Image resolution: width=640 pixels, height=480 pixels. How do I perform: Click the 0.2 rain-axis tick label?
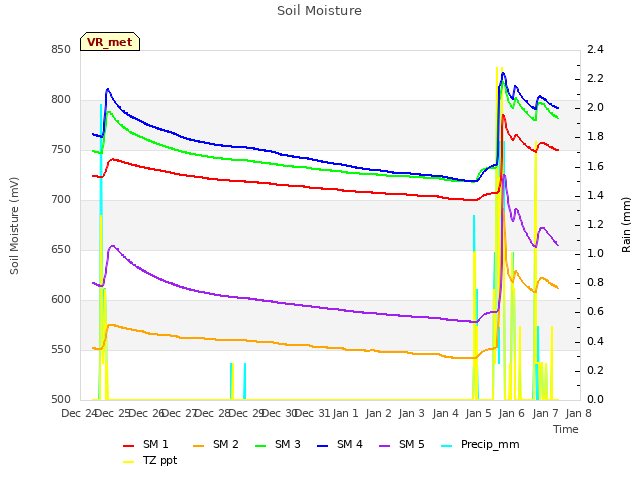click(x=595, y=370)
